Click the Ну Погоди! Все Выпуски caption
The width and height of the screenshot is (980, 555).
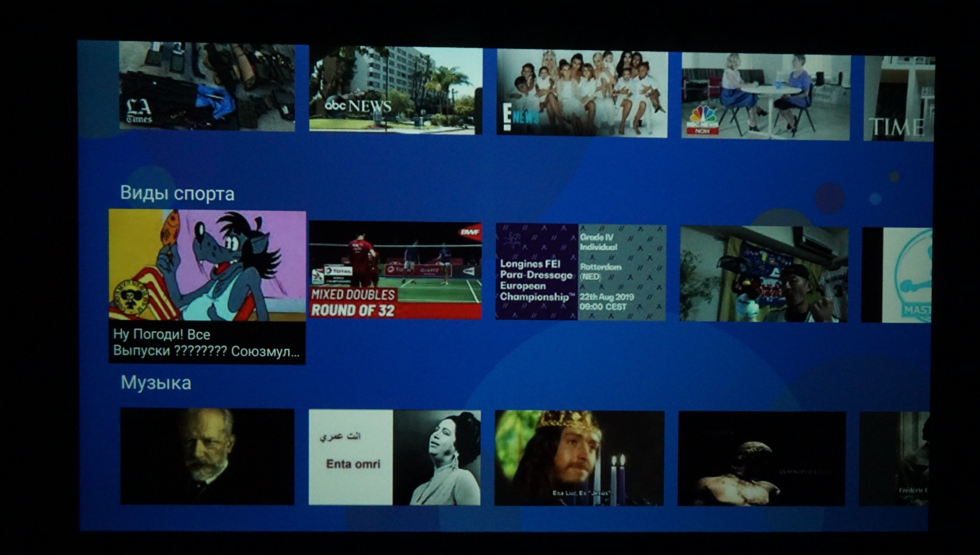coord(207,343)
